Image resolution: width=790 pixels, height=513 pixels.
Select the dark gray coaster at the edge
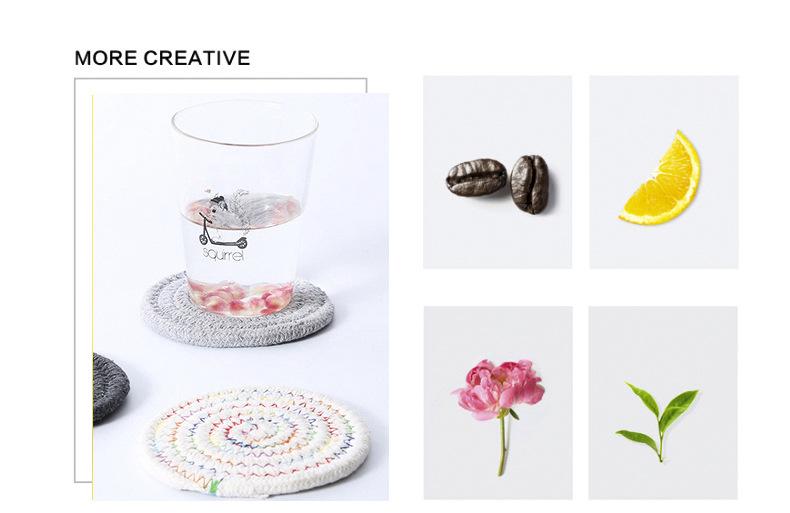110,388
